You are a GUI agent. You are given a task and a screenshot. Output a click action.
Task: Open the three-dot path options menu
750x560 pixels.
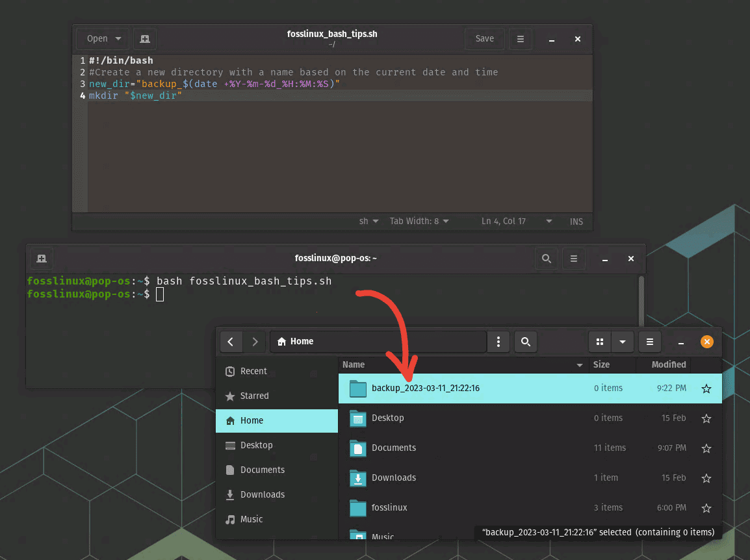498,342
